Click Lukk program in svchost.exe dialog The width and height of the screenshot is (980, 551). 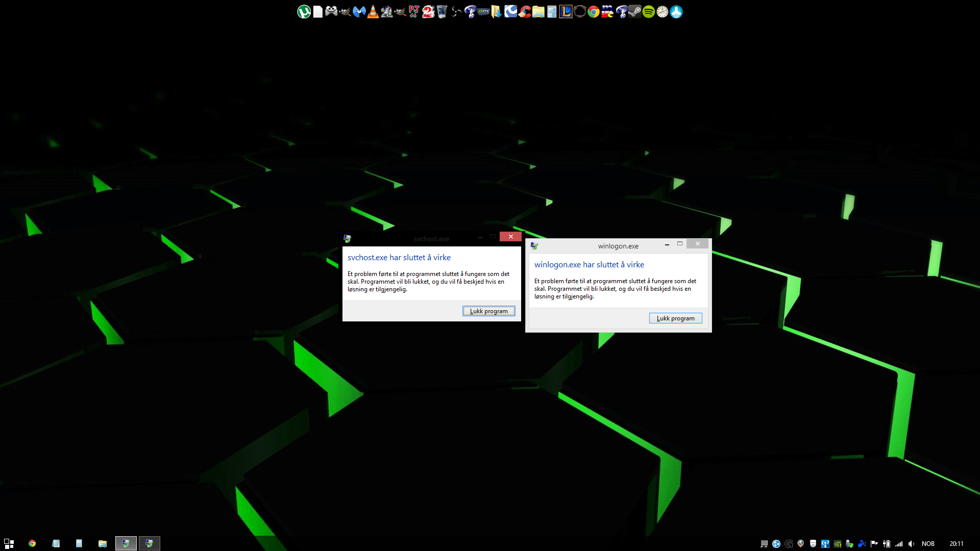[x=488, y=311]
